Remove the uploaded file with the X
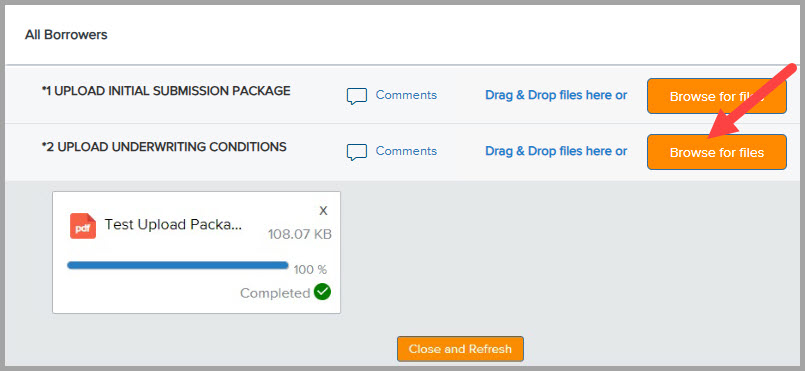 coord(323,210)
